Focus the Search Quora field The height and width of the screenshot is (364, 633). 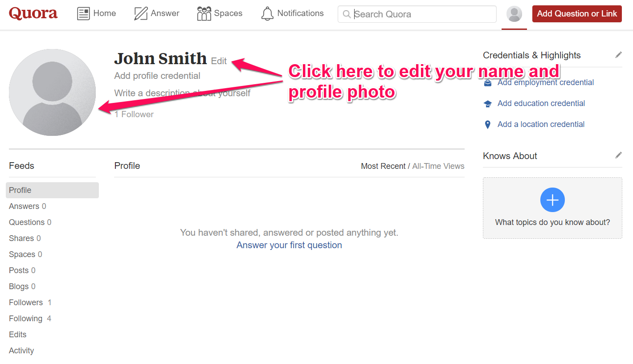417,14
